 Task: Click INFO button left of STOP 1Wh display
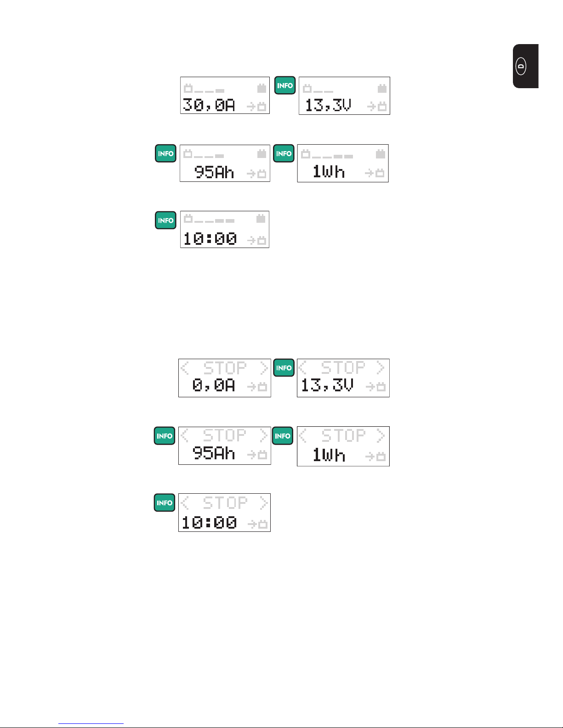pyautogui.click(x=283, y=436)
